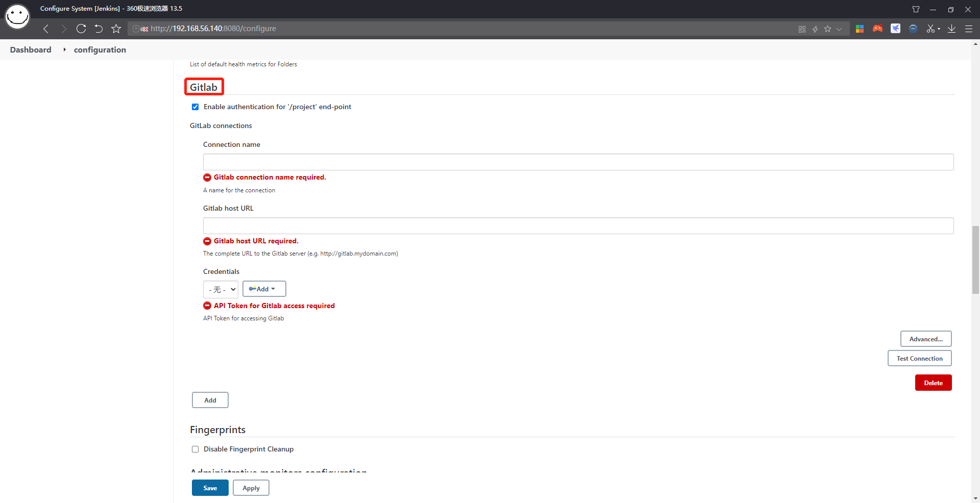The width and height of the screenshot is (980, 503).
Task: Go to Dashboard breadcrumb
Action: [31, 49]
